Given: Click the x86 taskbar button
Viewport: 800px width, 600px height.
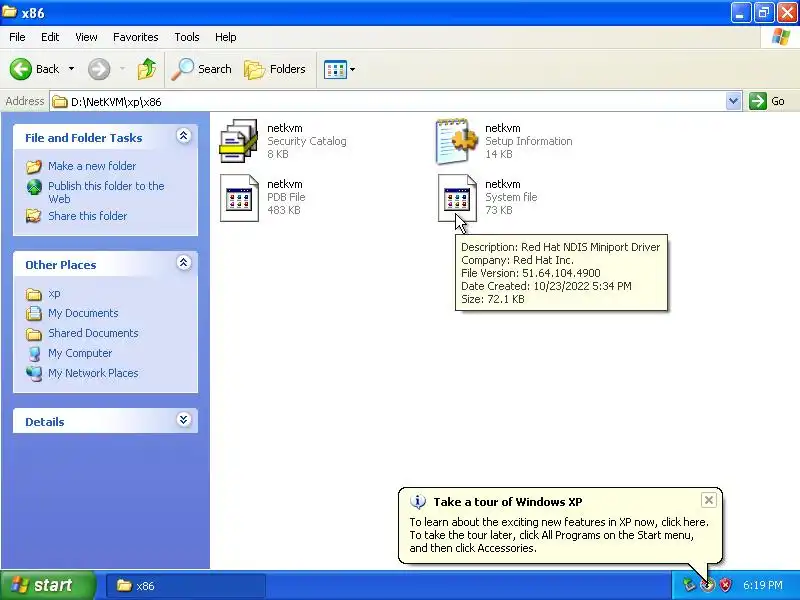Looking at the screenshot, I should [186, 586].
